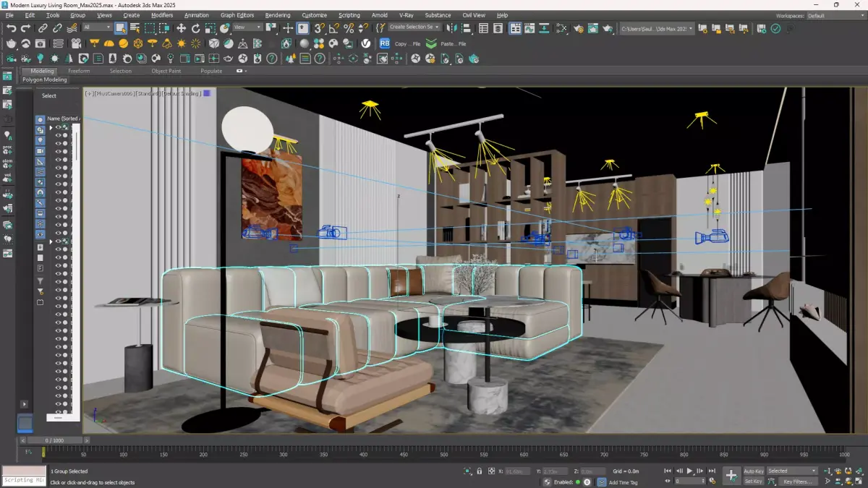The image size is (868, 488).
Task: Open the Rendering menu
Action: (278, 15)
